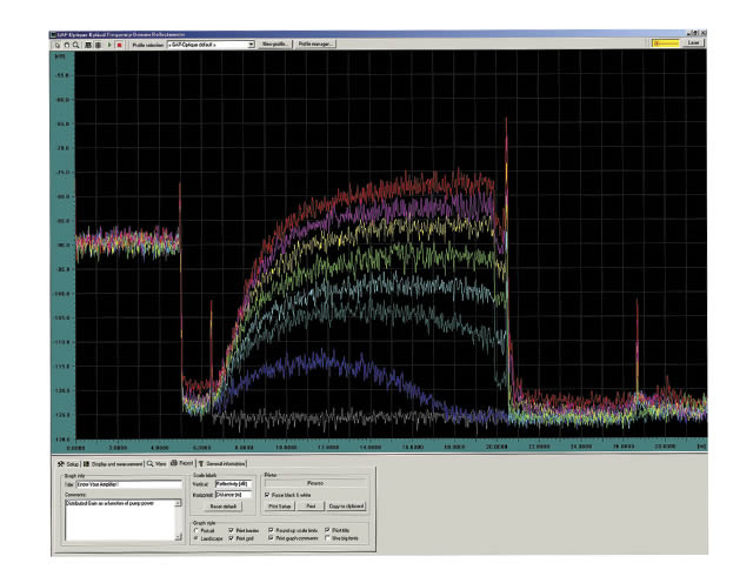Click the red stop measurement icon

coord(120,45)
